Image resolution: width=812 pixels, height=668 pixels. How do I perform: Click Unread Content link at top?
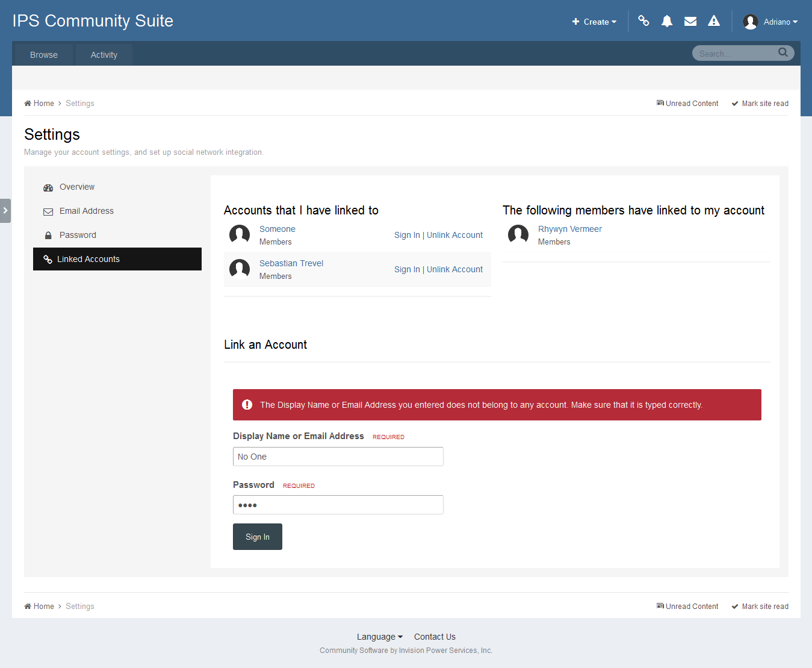(687, 104)
